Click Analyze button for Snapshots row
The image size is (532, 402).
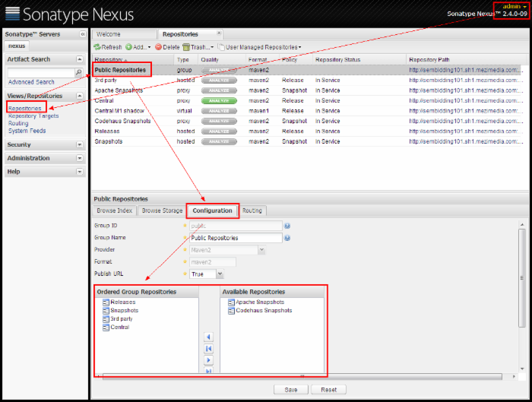[219, 141]
